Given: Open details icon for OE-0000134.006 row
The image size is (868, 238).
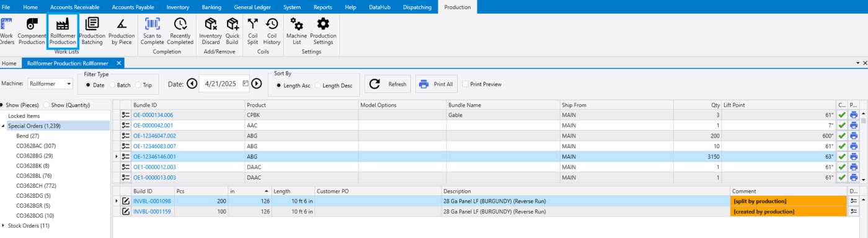Looking at the screenshot, I should (126, 115).
